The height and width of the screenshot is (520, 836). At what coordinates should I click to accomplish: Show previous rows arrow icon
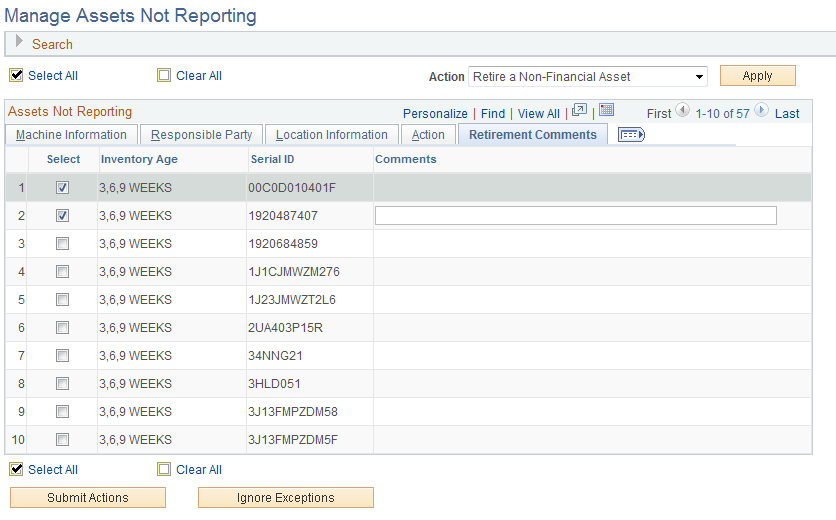(x=682, y=110)
